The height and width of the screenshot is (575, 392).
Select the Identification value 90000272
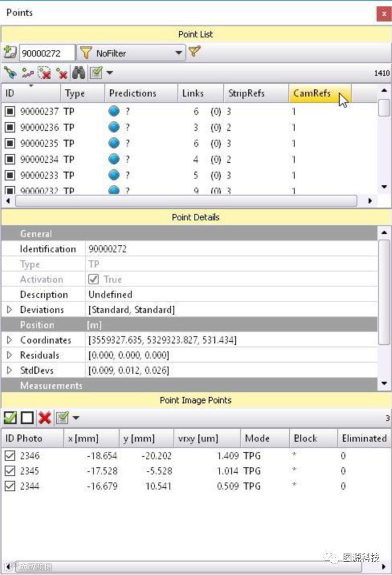pos(107,249)
